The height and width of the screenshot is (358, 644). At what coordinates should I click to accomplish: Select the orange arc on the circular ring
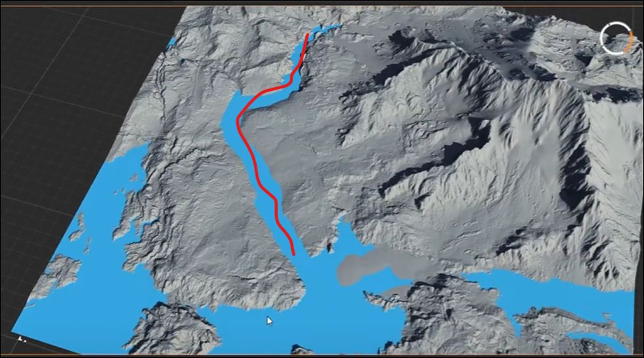pos(629,41)
